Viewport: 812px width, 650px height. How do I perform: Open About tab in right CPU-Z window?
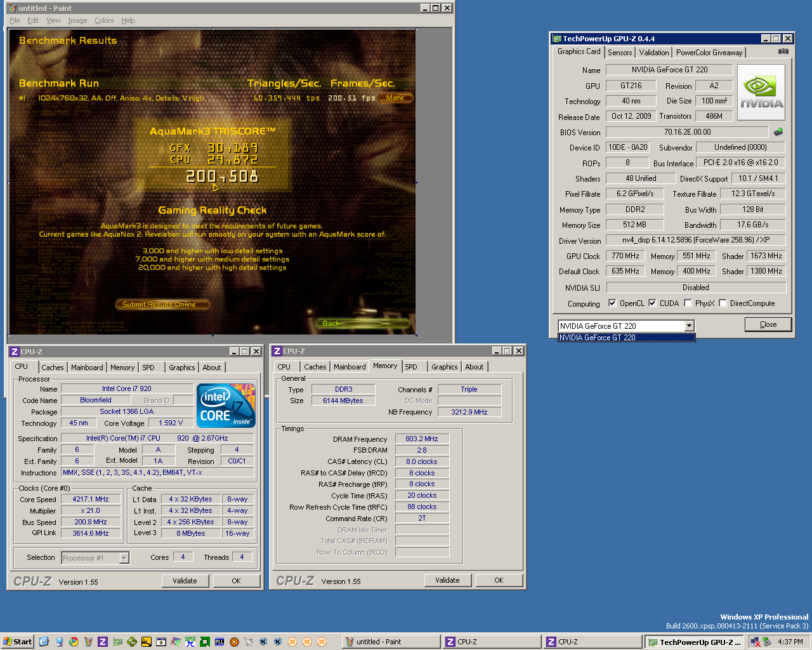474,367
